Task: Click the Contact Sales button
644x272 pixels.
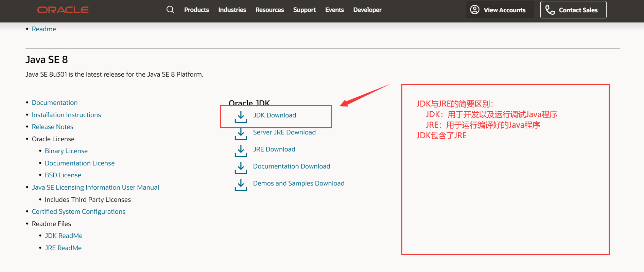Action: pyautogui.click(x=573, y=10)
